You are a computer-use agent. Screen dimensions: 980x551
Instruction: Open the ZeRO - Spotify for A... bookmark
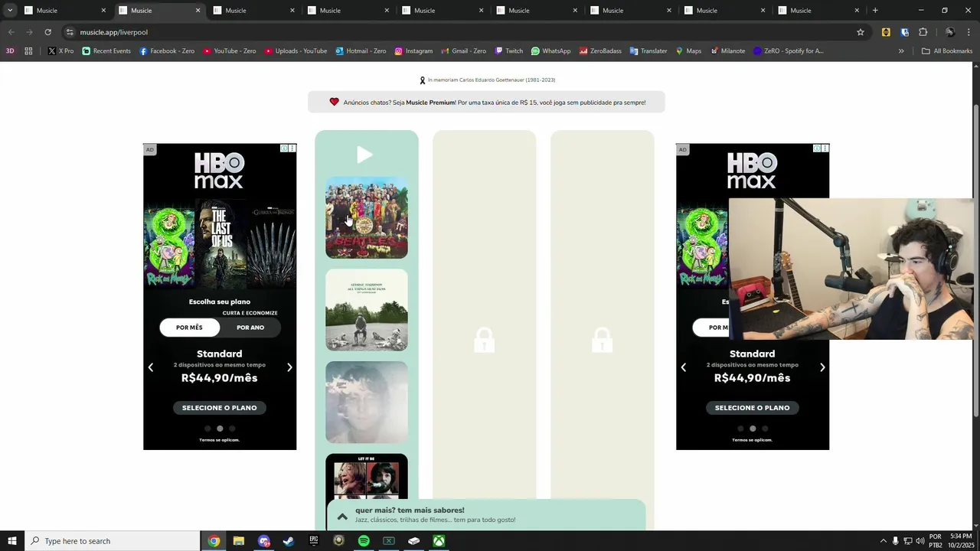pyautogui.click(x=789, y=51)
